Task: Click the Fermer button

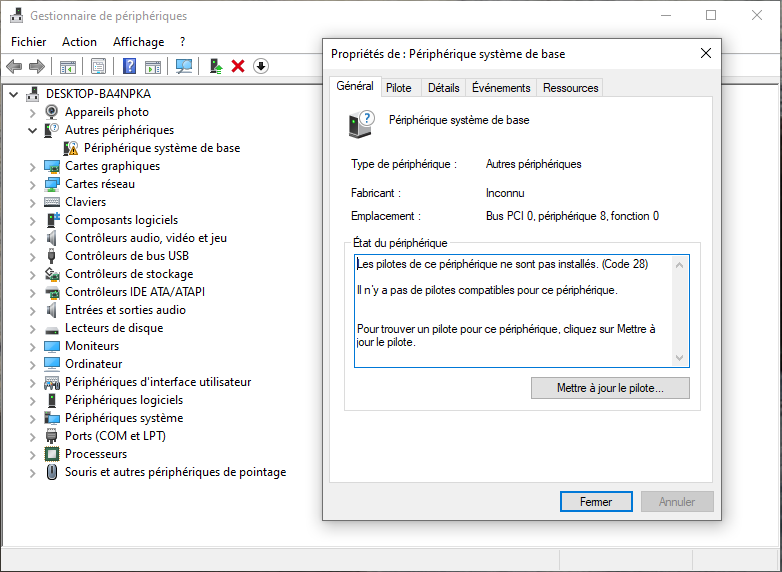Action: 596,501
